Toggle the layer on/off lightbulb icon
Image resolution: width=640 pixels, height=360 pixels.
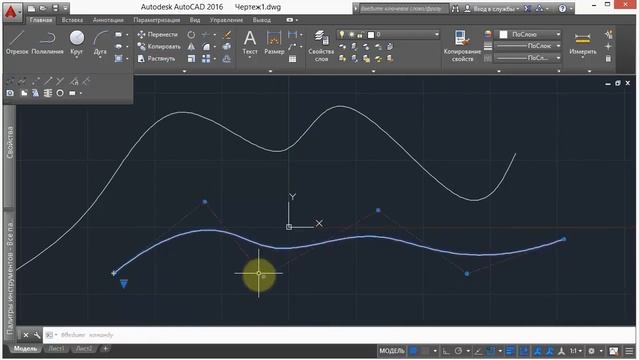click(342, 35)
